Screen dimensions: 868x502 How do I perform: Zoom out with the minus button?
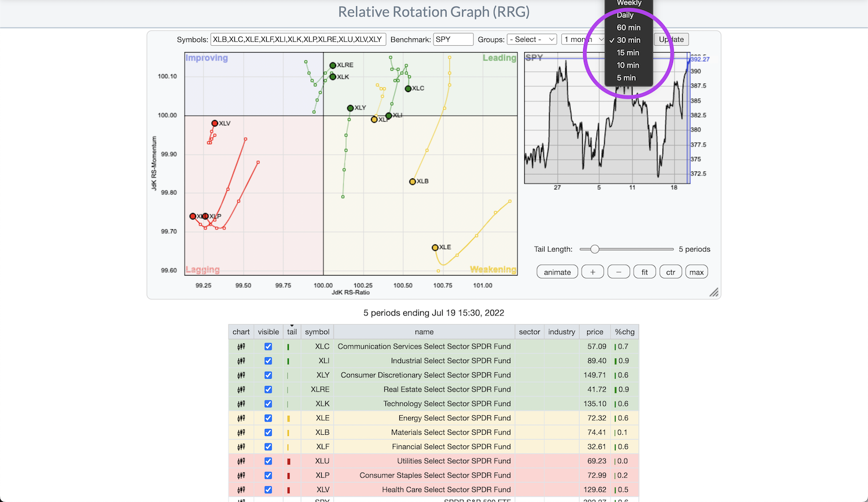coord(619,272)
